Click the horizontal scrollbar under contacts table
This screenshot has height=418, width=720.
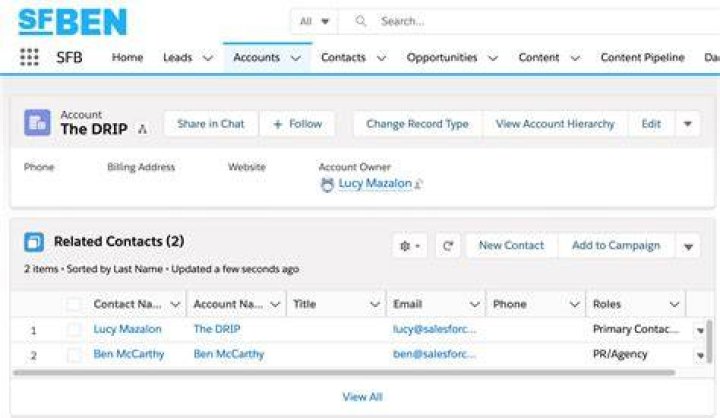pos(344,373)
